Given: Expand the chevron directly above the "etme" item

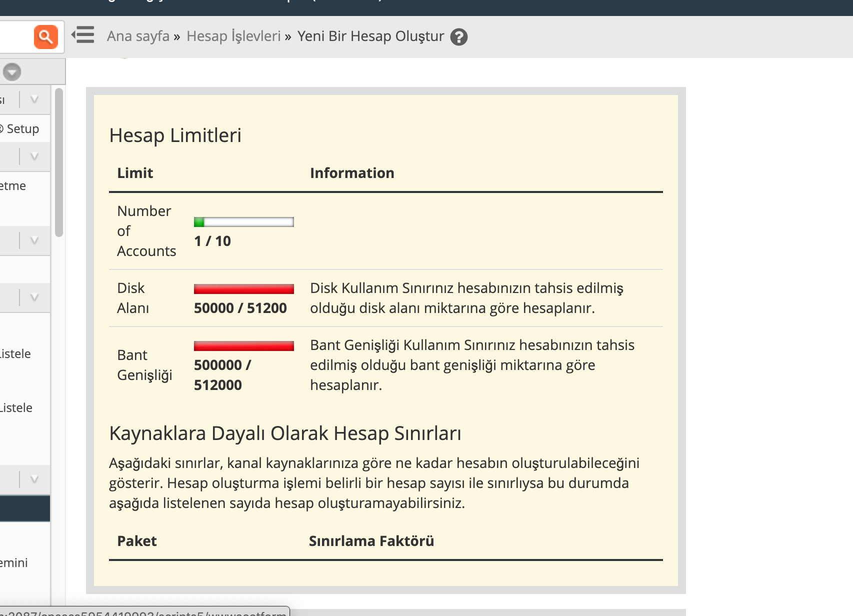Looking at the screenshot, I should 34,156.
